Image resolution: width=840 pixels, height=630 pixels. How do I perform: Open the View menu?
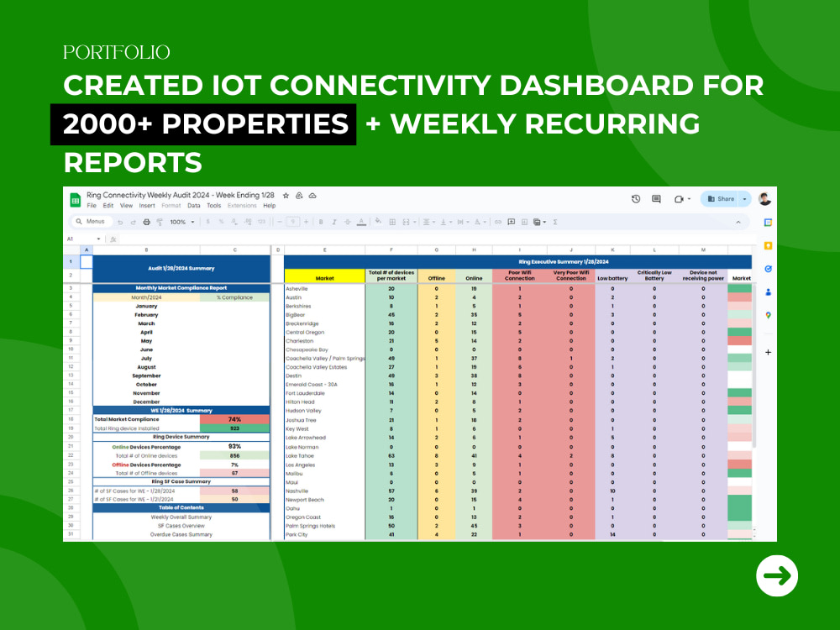(x=127, y=206)
